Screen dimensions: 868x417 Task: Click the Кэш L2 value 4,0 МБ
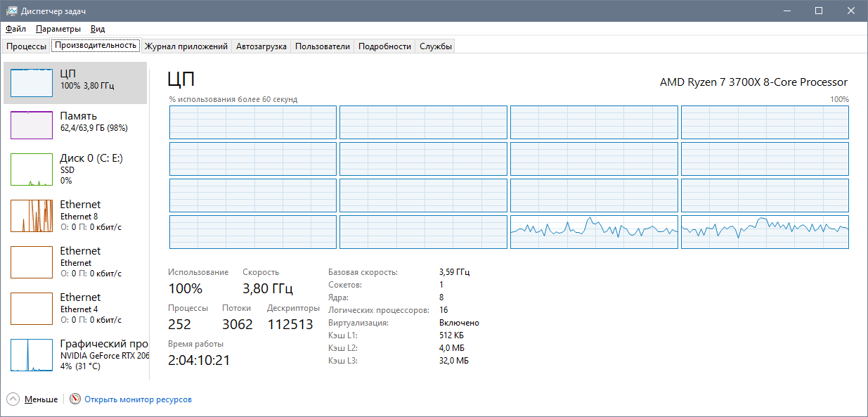pyautogui.click(x=451, y=347)
